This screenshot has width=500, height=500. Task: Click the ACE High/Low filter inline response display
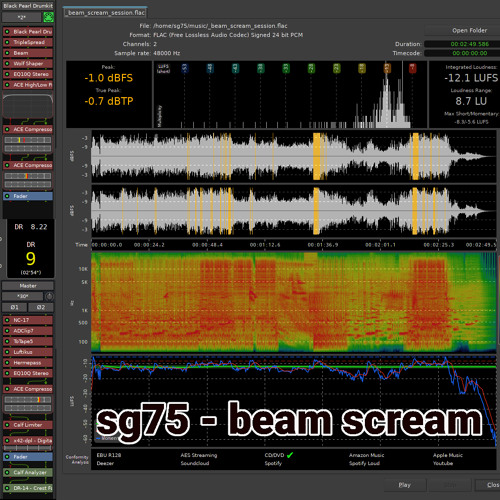click(x=28, y=106)
